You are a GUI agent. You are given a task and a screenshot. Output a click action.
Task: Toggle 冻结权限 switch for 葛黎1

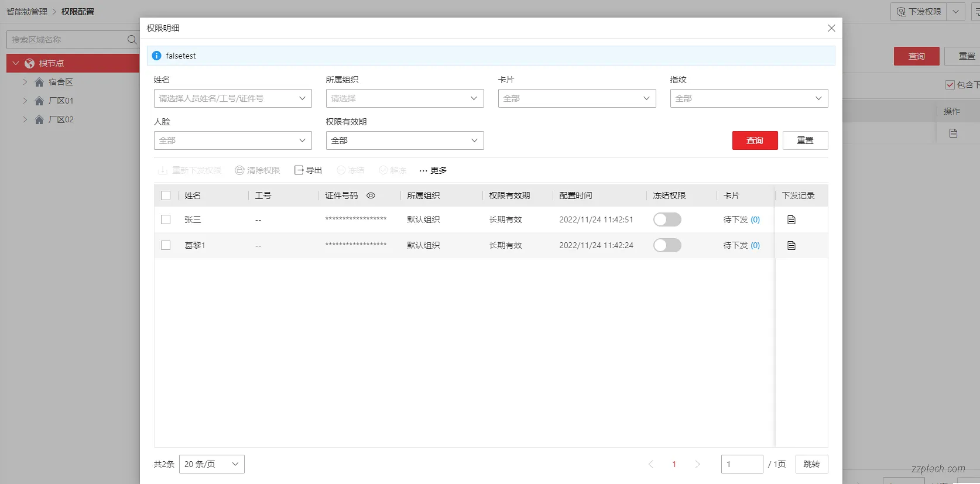click(667, 245)
